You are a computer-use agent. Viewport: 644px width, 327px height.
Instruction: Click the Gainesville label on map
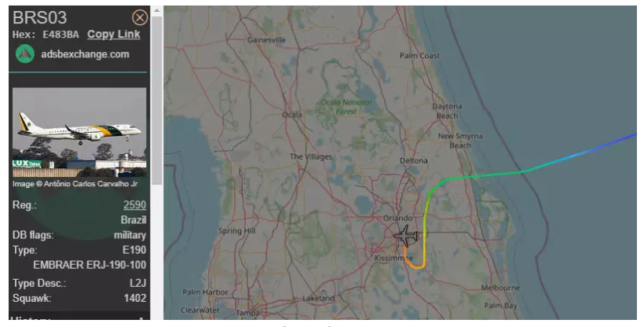266,40
